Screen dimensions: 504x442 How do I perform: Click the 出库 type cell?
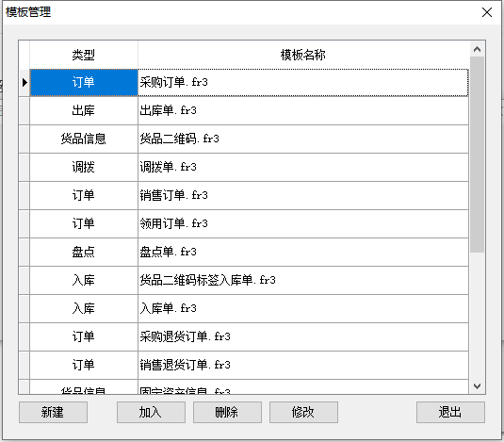pyautogui.click(x=84, y=111)
